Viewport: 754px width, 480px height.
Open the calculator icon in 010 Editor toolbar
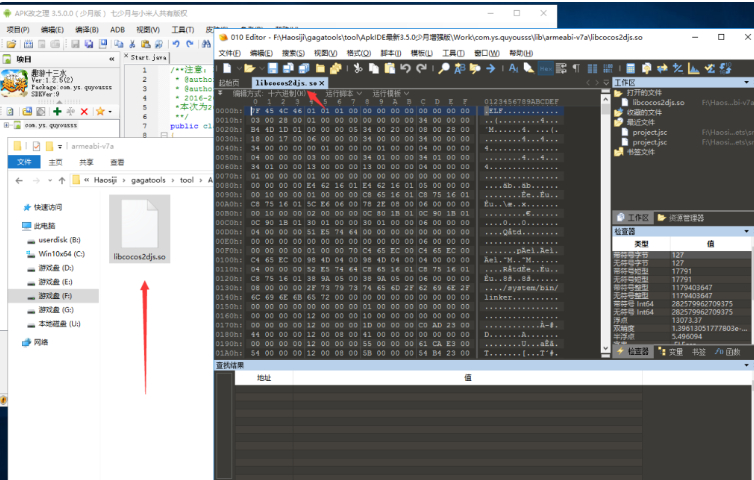click(x=630, y=68)
